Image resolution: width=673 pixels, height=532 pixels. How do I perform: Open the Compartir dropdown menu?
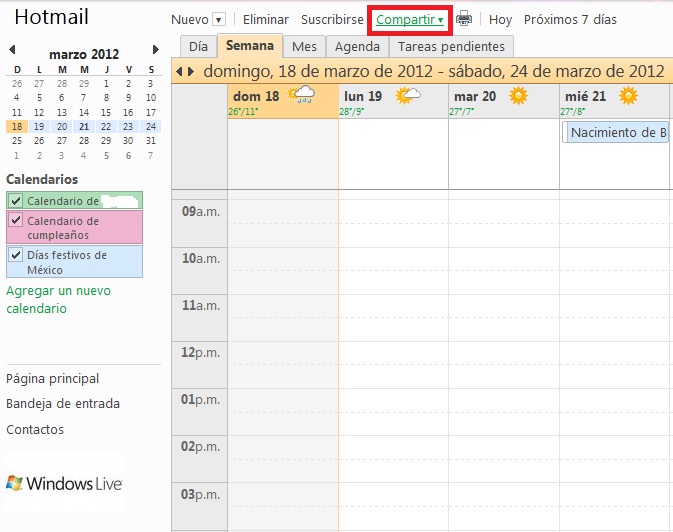pos(409,20)
